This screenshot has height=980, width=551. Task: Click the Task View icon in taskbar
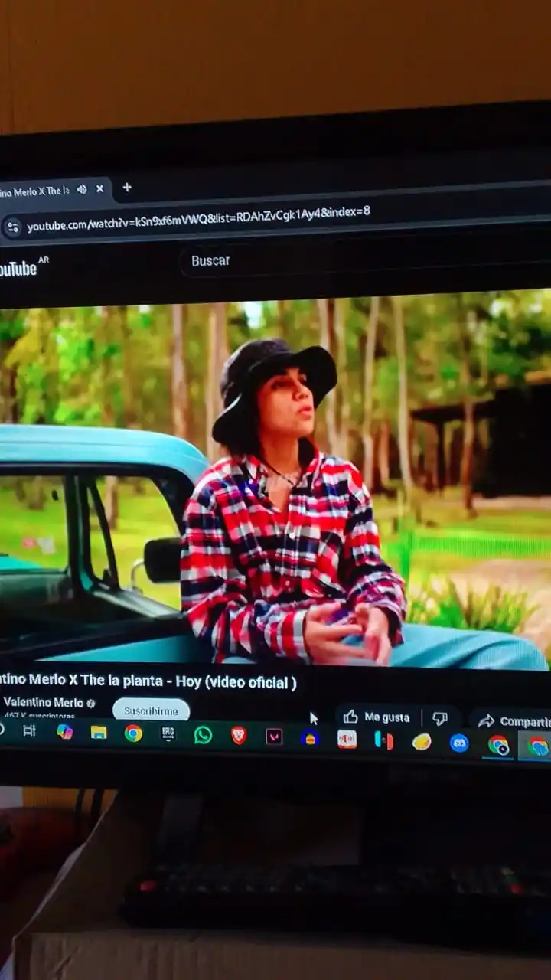[x=29, y=730]
